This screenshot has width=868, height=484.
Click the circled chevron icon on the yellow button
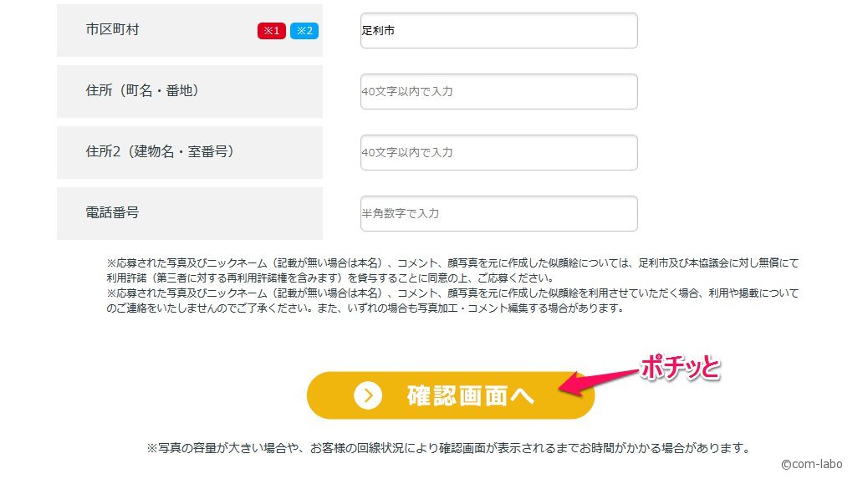click(x=368, y=395)
